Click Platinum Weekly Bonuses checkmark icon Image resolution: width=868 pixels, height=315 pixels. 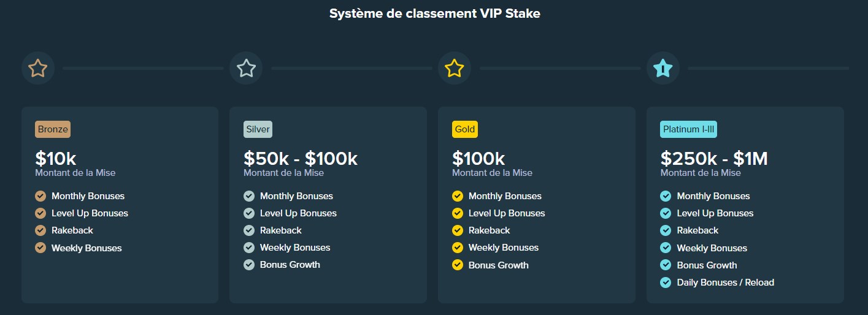point(666,248)
